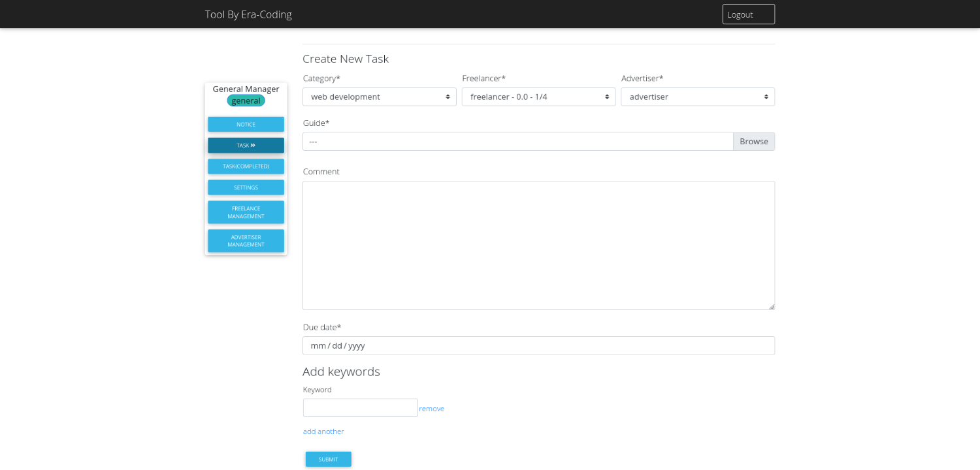The width and height of the screenshot is (980, 470).
Task: Open Settings from sidebar
Action: (x=246, y=187)
